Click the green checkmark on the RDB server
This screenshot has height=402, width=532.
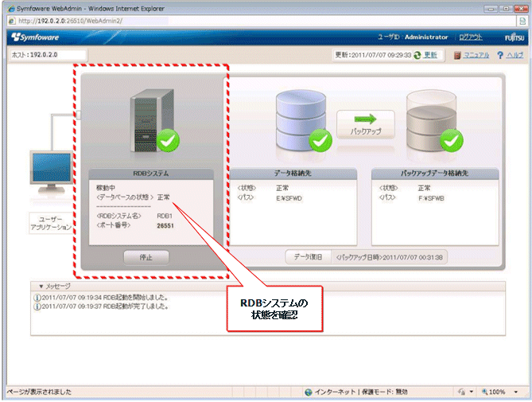[x=168, y=141]
